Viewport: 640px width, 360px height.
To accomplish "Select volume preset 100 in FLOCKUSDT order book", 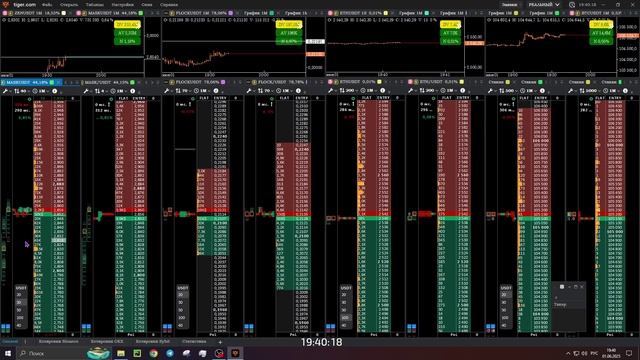I will point(182,318).
